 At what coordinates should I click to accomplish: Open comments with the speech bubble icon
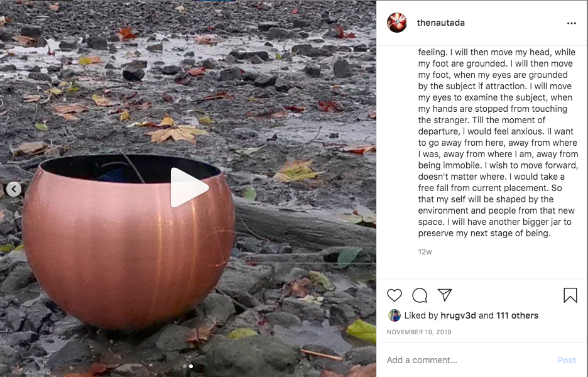(x=420, y=295)
